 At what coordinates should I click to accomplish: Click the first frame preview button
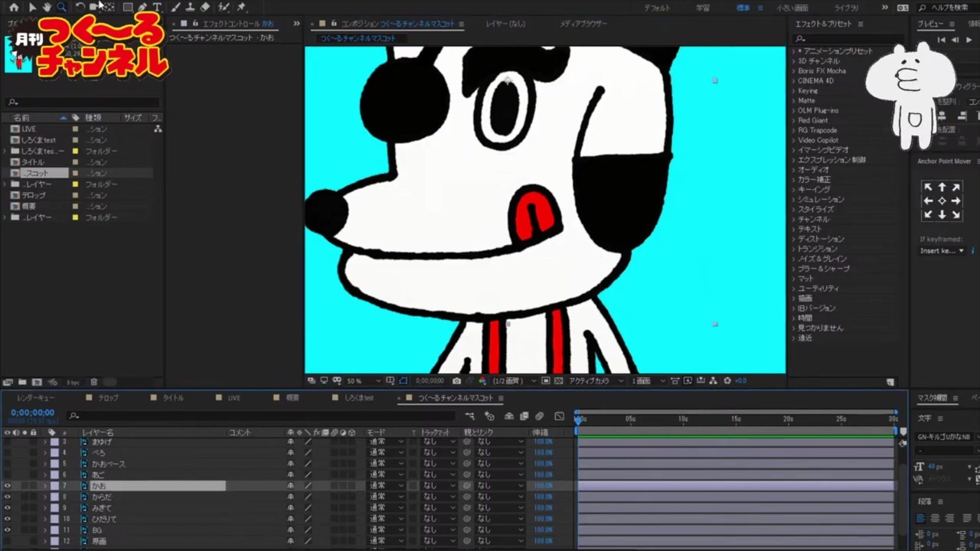pos(942,40)
